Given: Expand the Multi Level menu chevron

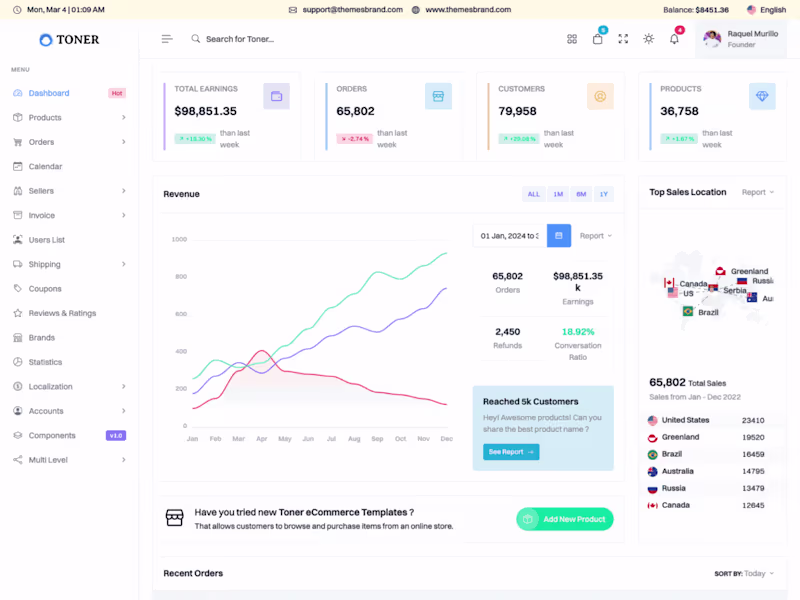Looking at the screenshot, I should pyautogui.click(x=123, y=460).
